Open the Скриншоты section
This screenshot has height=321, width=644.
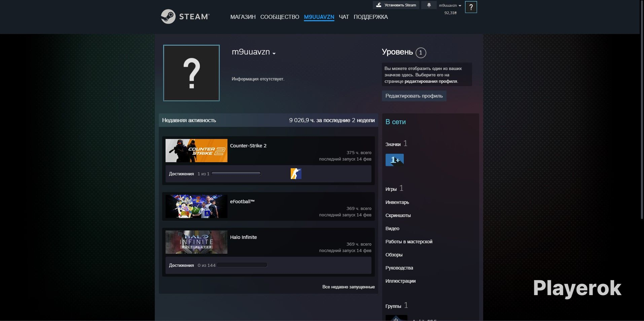pyautogui.click(x=398, y=215)
